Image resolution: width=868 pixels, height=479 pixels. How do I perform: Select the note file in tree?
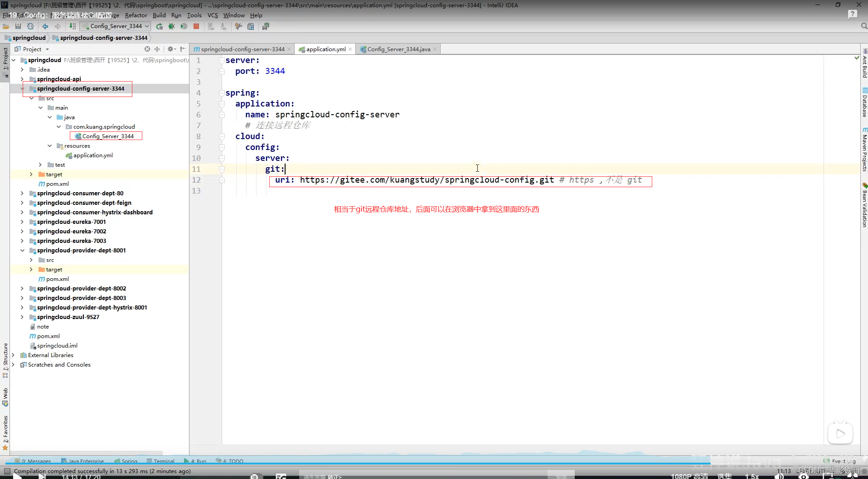coord(43,326)
